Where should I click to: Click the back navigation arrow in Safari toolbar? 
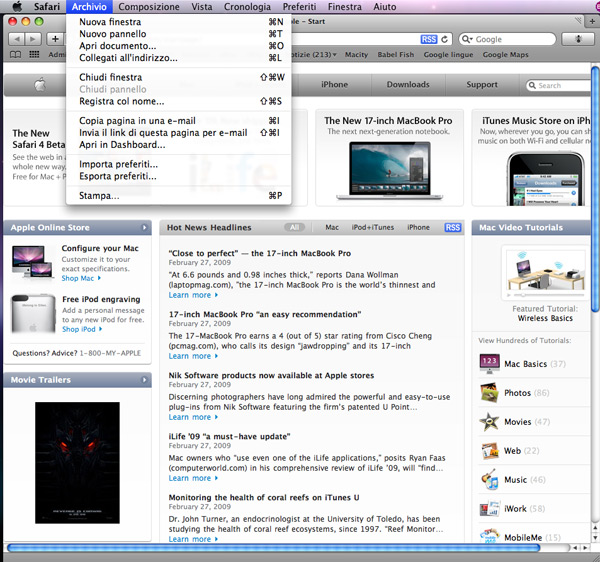tap(16, 38)
